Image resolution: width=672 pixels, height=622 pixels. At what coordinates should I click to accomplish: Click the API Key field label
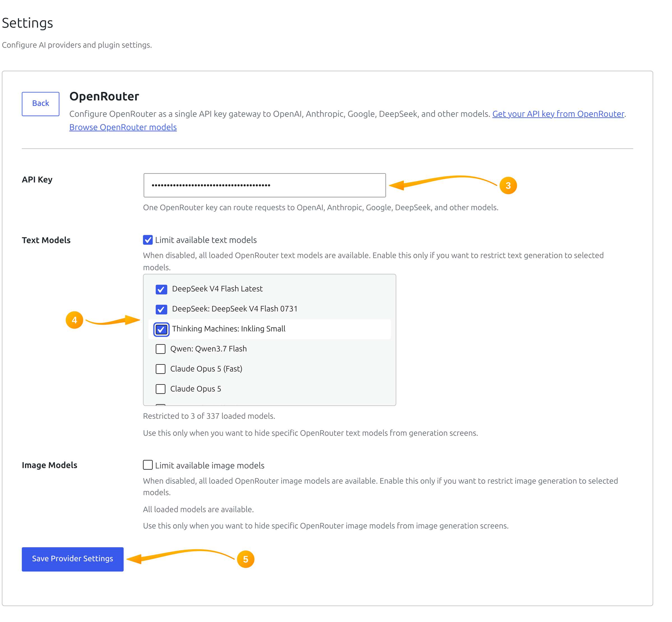click(37, 180)
